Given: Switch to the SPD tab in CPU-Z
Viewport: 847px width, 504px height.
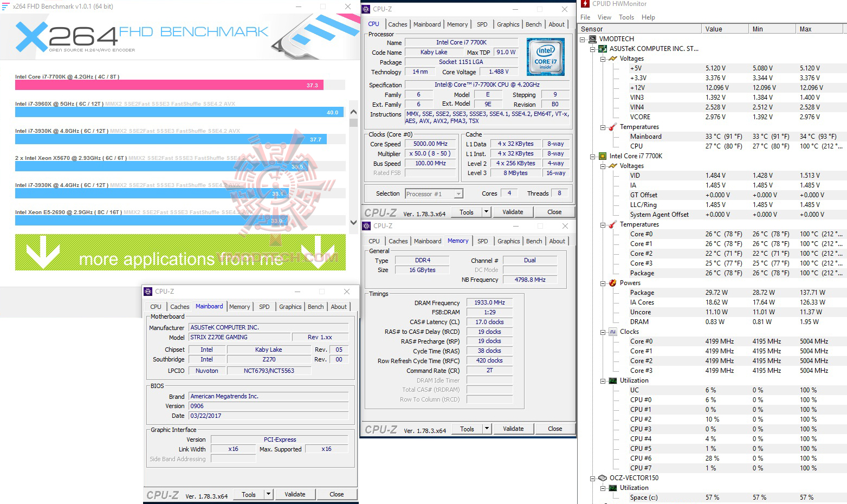Looking at the screenshot, I should tap(482, 24).
